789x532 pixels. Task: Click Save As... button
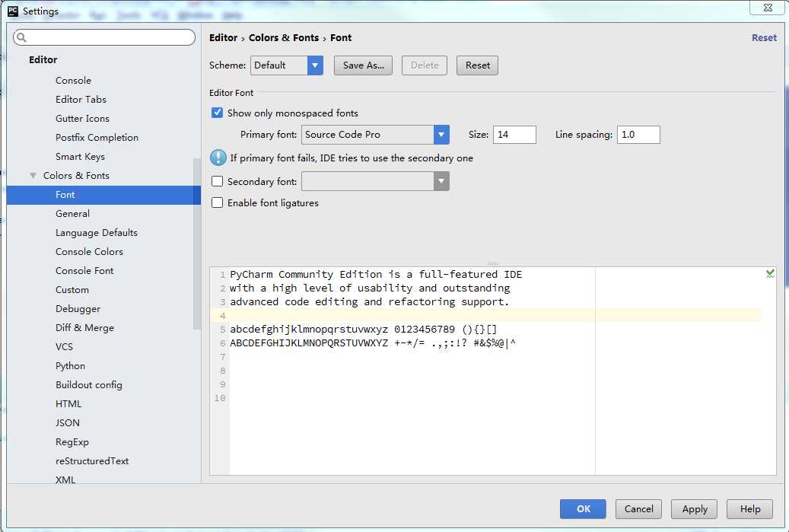pyautogui.click(x=363, y=65)
